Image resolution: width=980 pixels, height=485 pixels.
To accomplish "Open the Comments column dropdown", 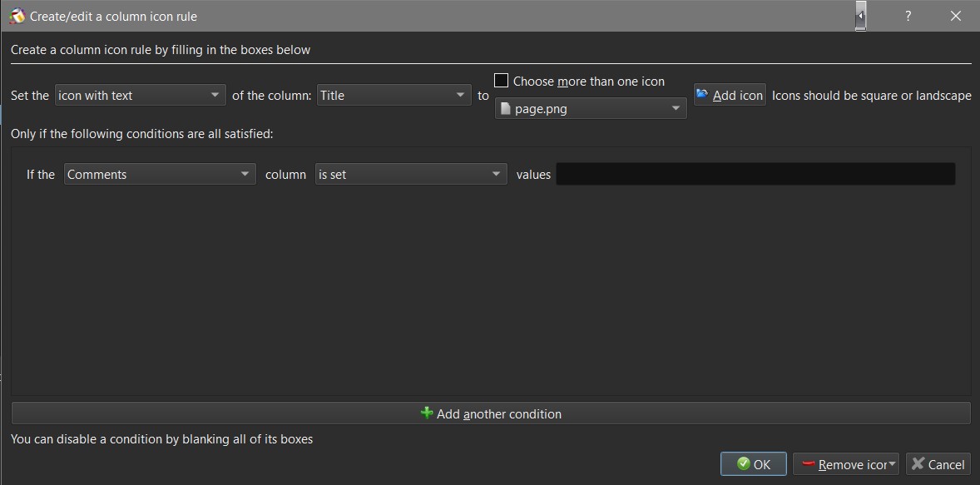I will click(160, 175).
